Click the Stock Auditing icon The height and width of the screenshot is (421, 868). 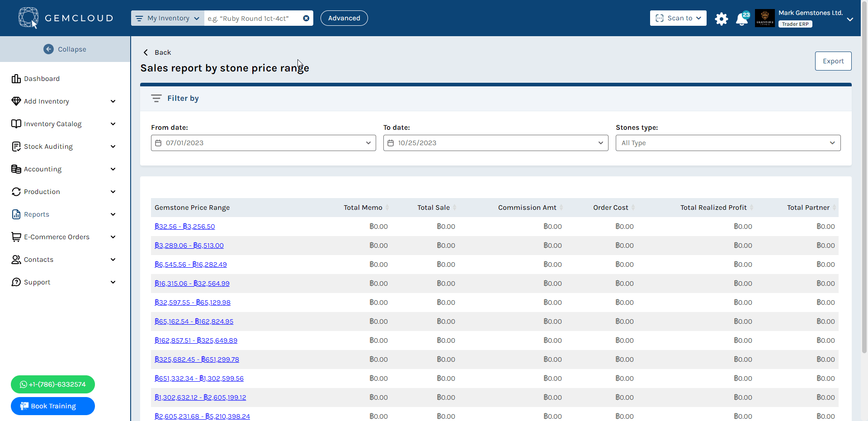[x=16, y=147]
